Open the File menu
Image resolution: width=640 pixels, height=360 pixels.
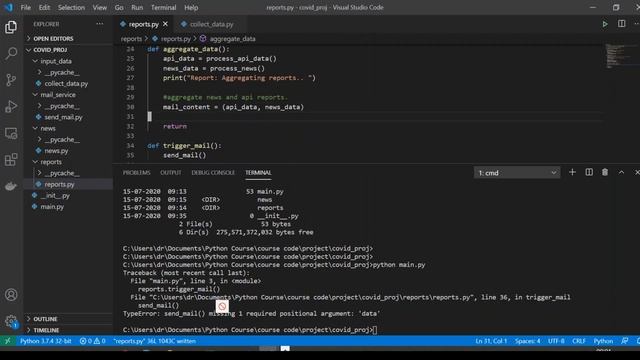[26, 7]
